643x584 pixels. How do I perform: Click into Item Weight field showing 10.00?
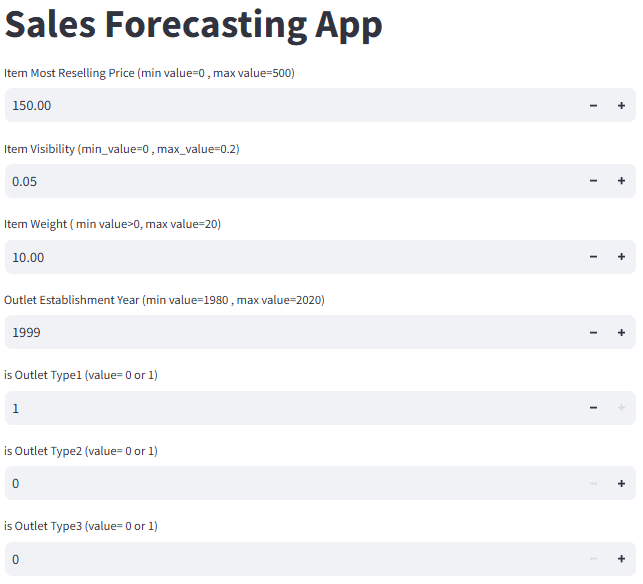(x=292, y=257)
